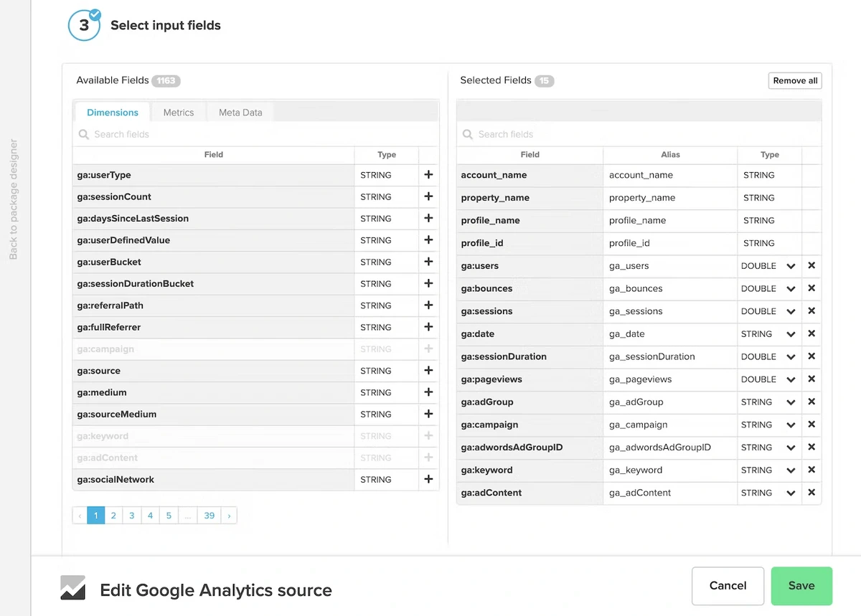
Task: Cancel editing the Google Analytics source
Action: coord(728,586)
